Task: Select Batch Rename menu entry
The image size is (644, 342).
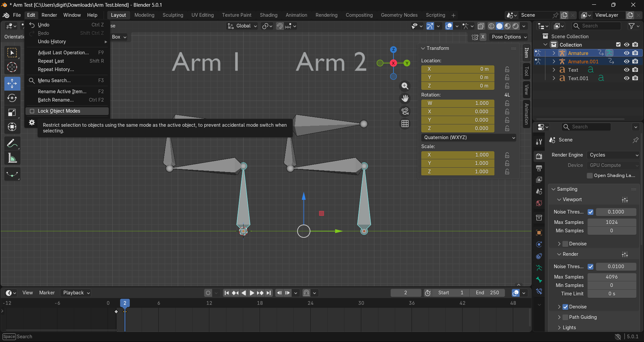Action: (x=67, y=100)
